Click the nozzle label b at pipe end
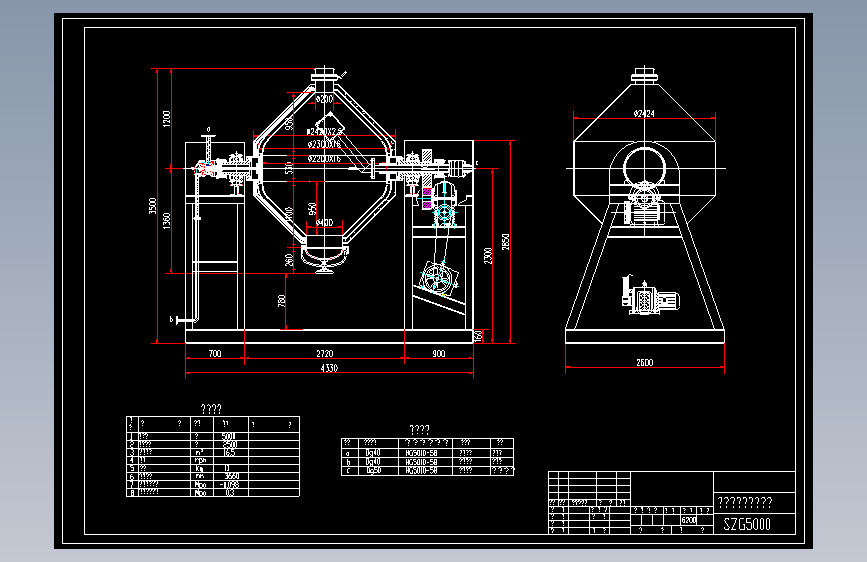This screenshot has height=562, width=867. (x=171, y=320)
